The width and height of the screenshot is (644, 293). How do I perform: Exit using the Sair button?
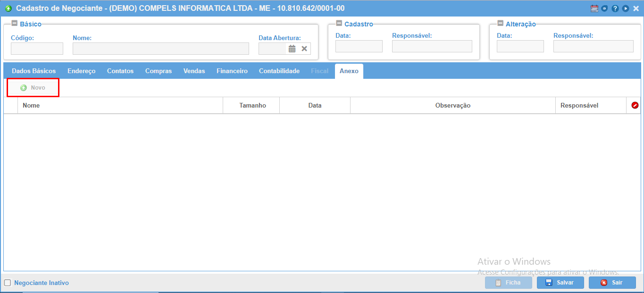tap(612, 283)
